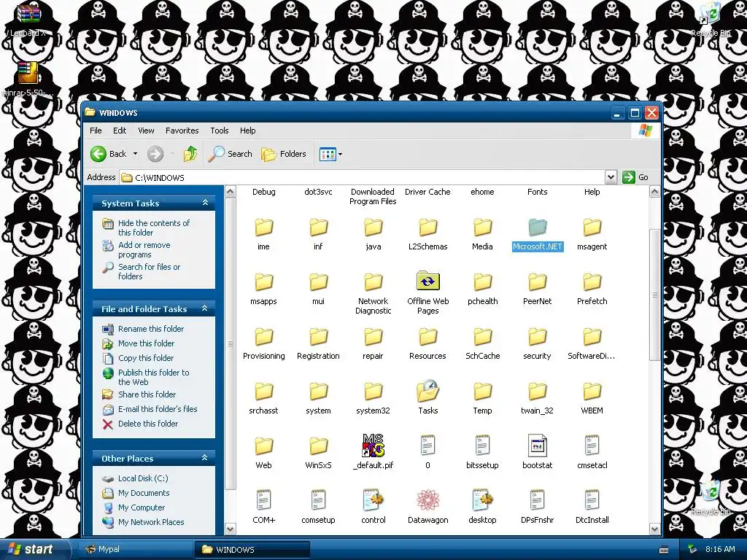Click Share this folder

(147, 394)
